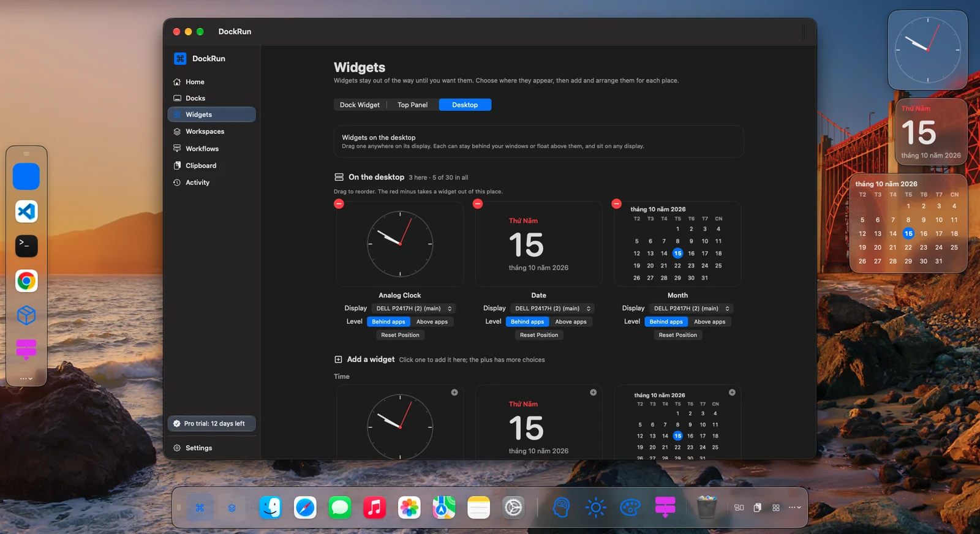The image size is (980, 534).
Task: Set Date widget level to Above apps
Action: coord(571,322)
